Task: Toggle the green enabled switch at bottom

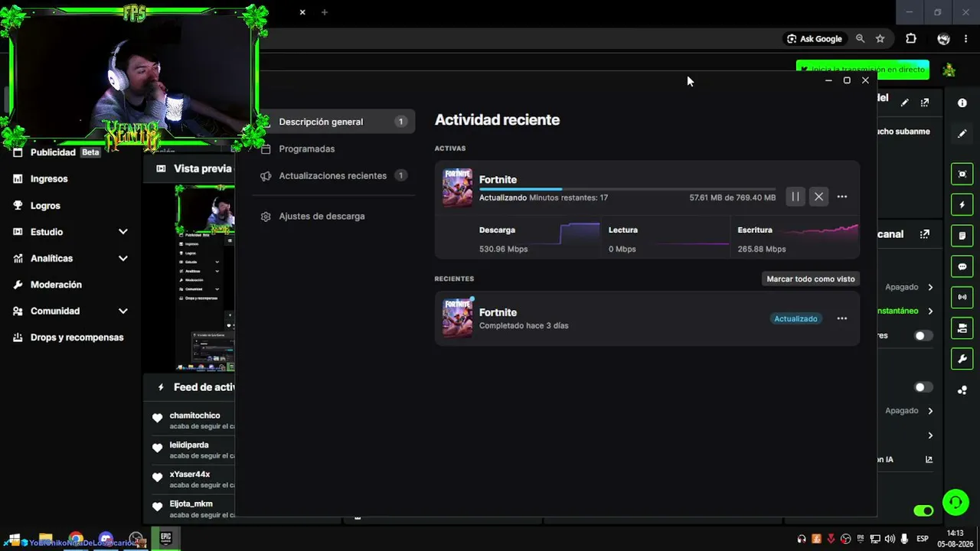Action: (924, 510)
